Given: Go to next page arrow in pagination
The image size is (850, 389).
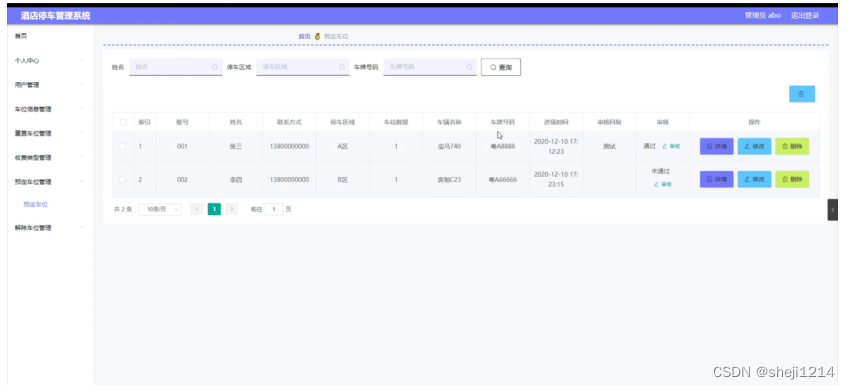Looking at the screenshot, I should coord(231,209).
